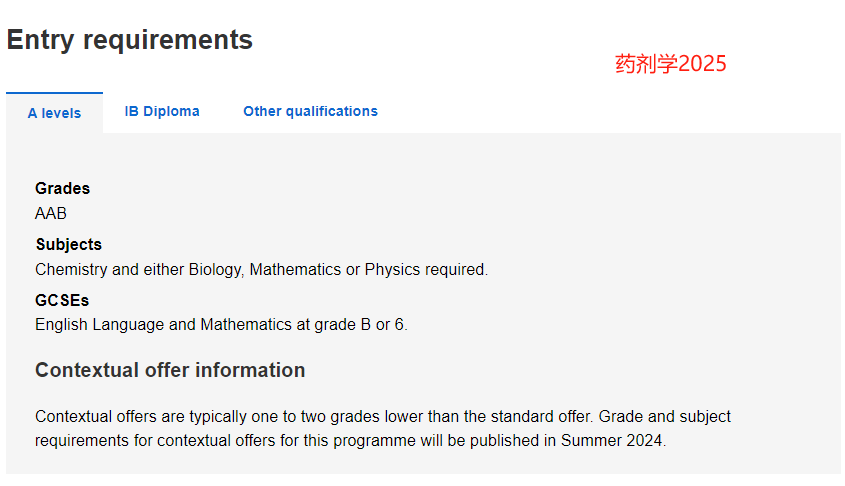The image size is (845, 486).
Task: Click the word Biology in subjects line
Action: (216, 269)
